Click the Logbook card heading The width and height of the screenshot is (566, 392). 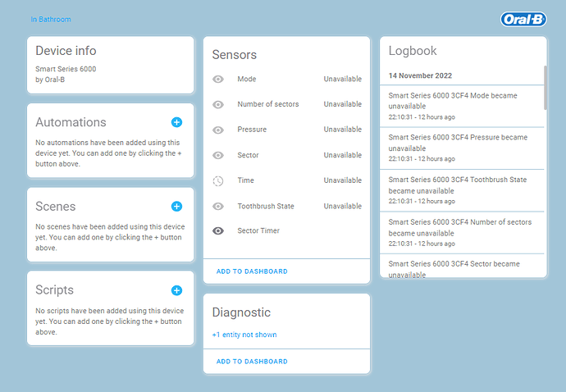[413, 51]
